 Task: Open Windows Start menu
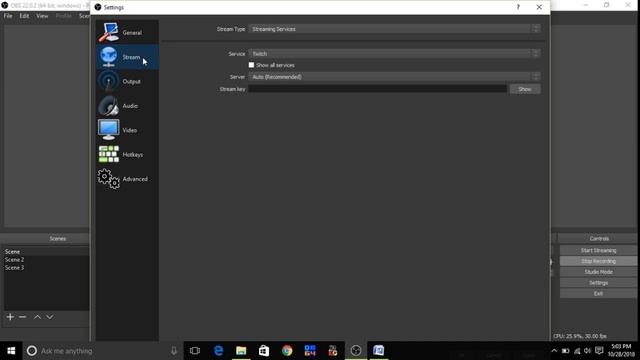click(x=11, y=351)
